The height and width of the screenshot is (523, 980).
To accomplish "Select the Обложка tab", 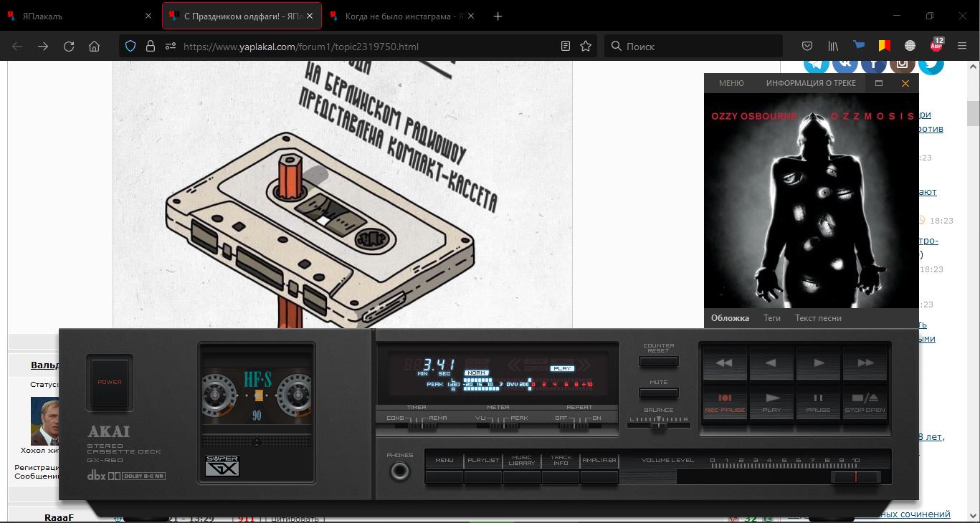I will pos(730,318).
